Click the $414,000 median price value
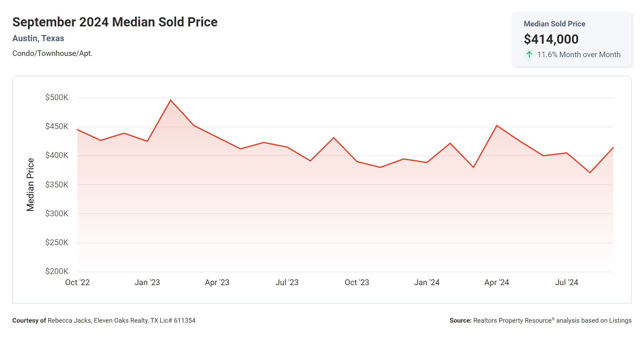The height and width of the screenshot is (338, 644). (551, 39)
